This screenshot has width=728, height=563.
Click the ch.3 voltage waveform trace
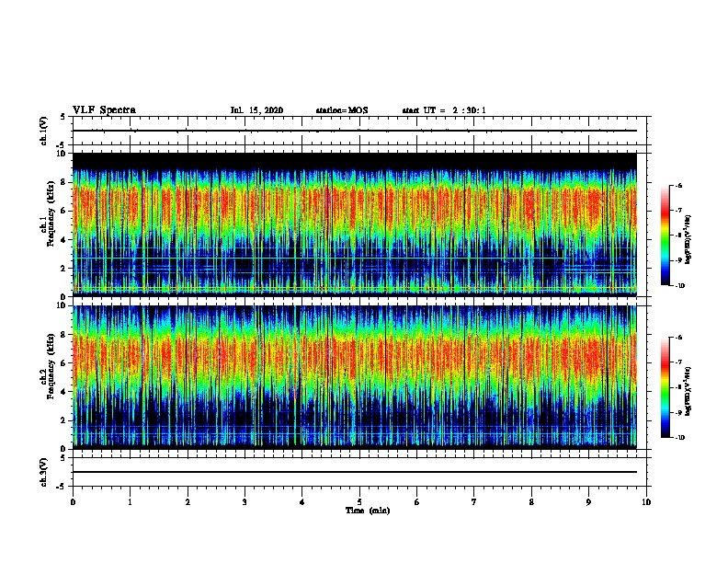pyautogui.click(x=355, y=472)
